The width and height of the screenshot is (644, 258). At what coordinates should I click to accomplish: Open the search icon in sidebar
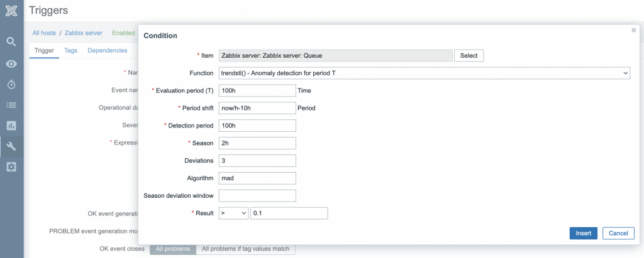tap(11, 42)
